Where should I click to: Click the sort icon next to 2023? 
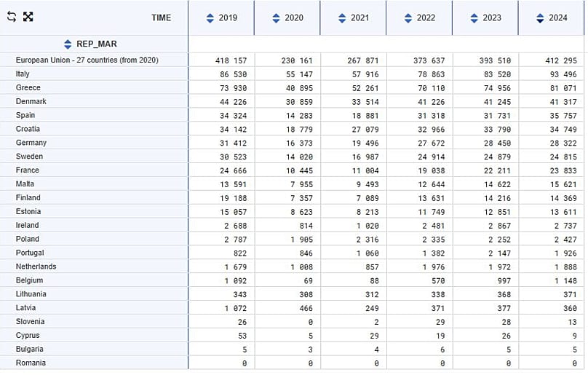click(x=474, y=17)
